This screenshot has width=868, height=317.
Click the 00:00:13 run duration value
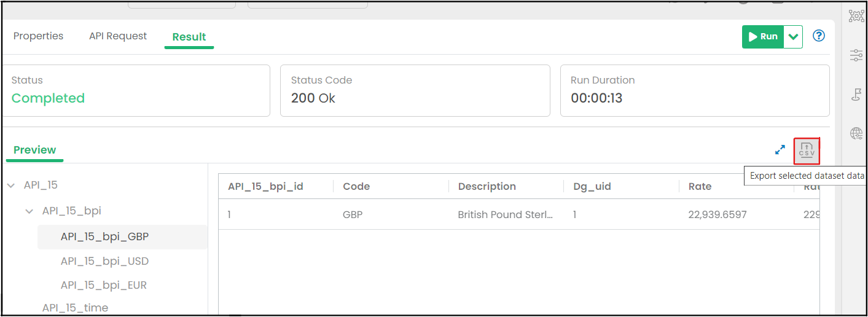[x=596, y=98]
